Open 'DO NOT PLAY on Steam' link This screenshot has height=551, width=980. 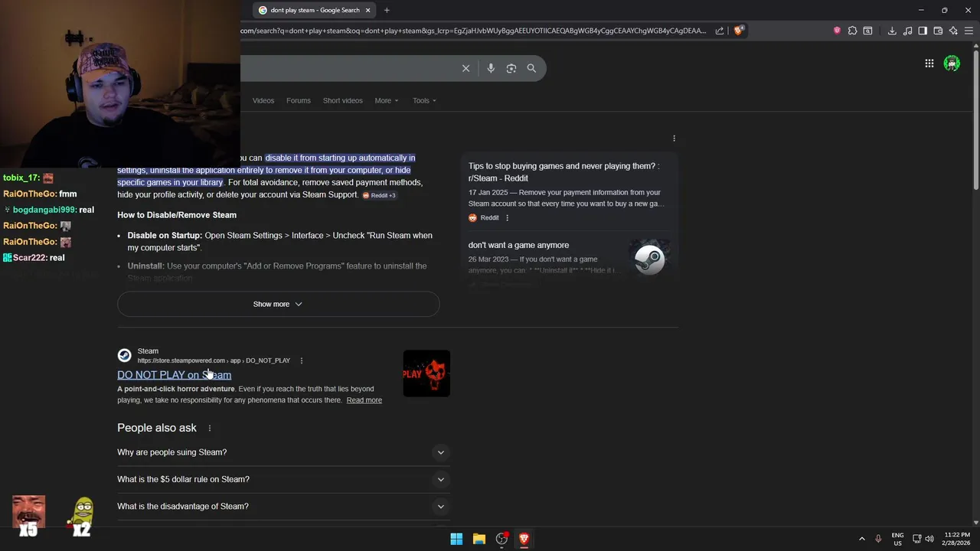pos(174,375)
